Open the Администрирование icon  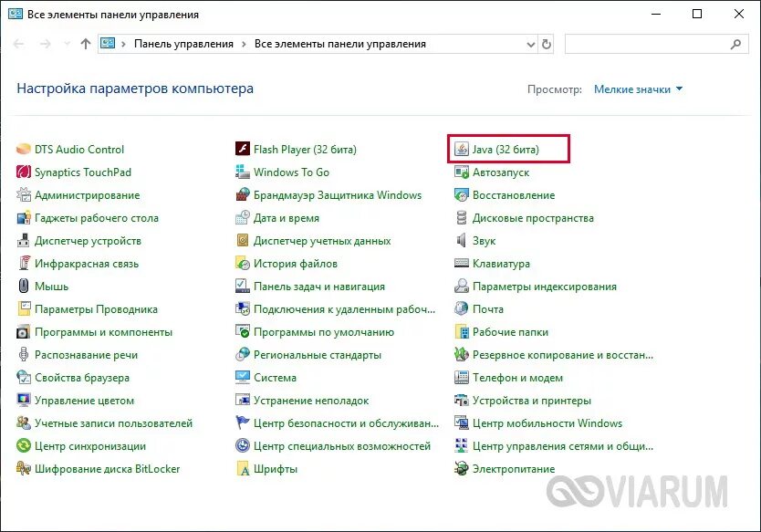tap(24, 194)
